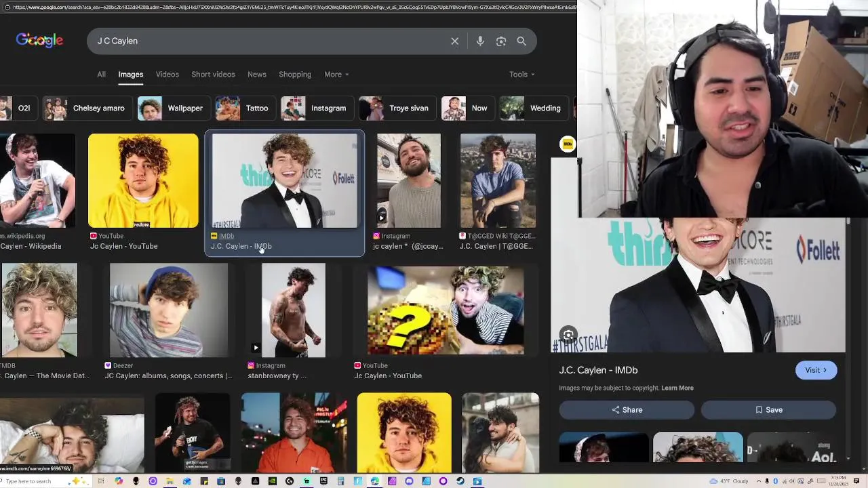Open Epic Games Launcher from the taskbar
Image resolution: width=868 pixels, height=488 pixels.
pyautogui.click(x=323, y=481)
